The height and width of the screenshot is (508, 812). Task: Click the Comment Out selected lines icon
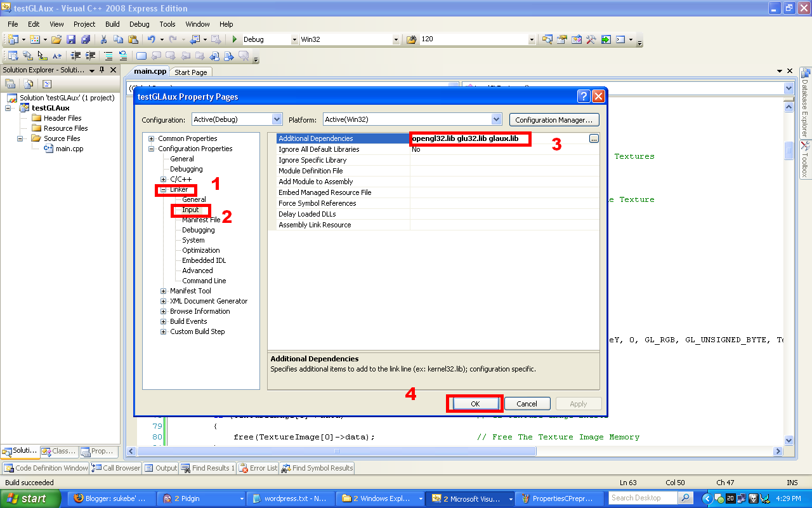108,56
